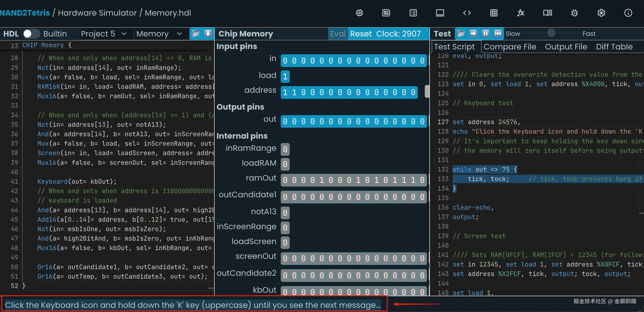Screen dimensions: 644x312
Task: Toggle the HDL/Builtin switch
Action: click(x=31, y=34)
